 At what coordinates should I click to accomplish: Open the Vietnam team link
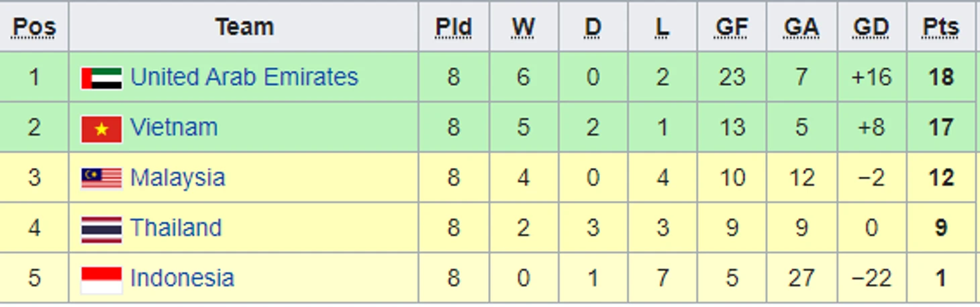tap(174, 128)
